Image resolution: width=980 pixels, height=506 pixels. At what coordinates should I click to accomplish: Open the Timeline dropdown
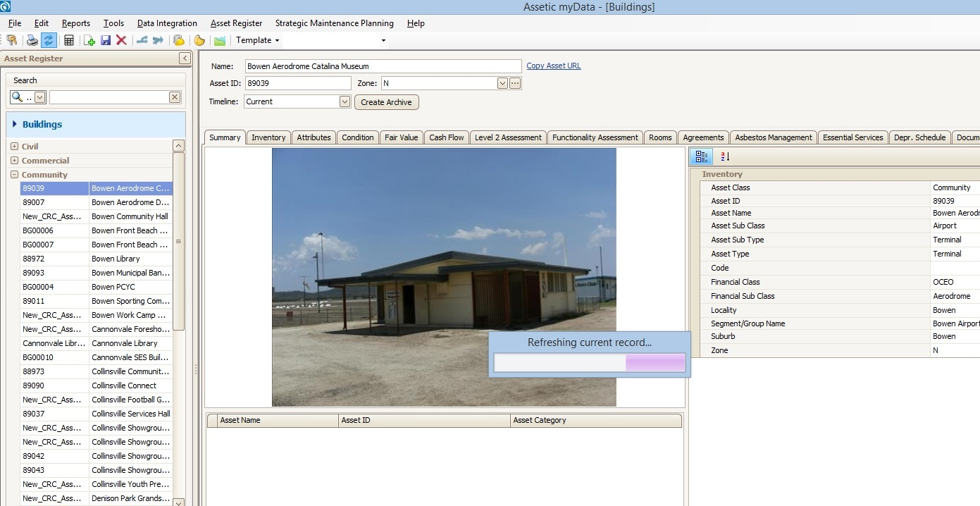(x=345, y=101)
